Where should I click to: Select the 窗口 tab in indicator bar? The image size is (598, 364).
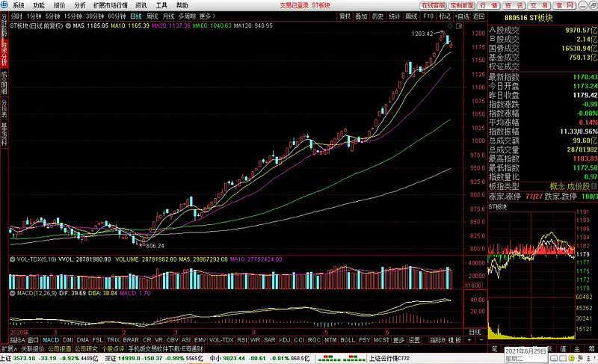(x=33, y=340)
